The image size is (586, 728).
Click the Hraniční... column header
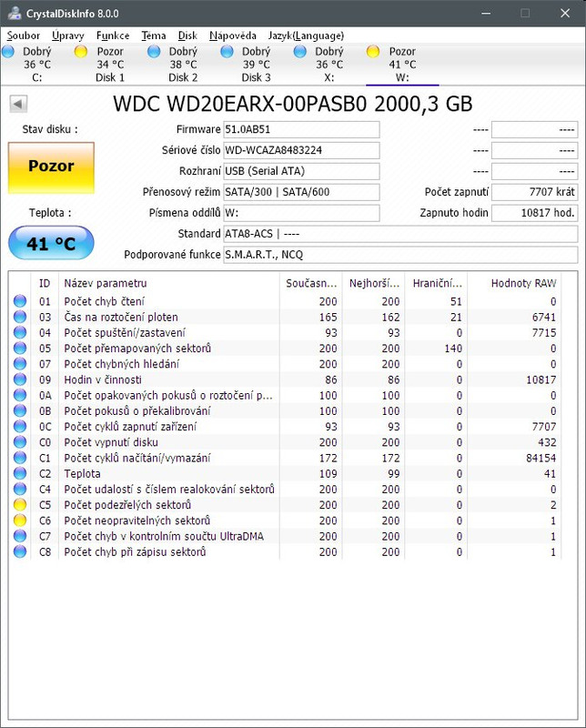coord(437,283)
